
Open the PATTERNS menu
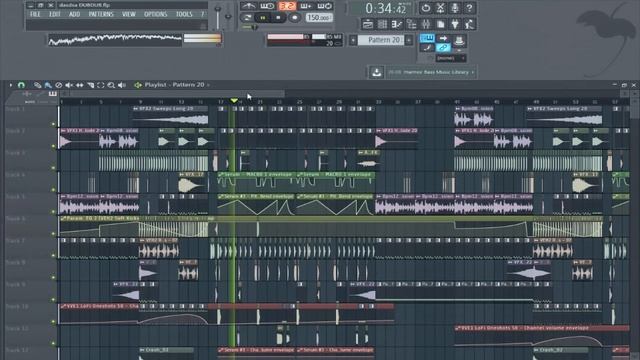pos(101,14)
